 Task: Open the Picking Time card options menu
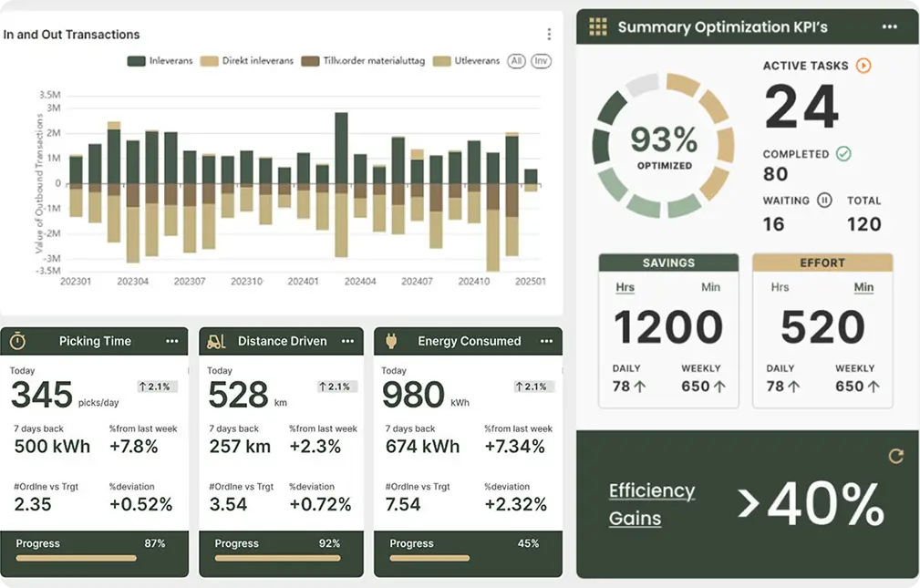click(172, 341)
